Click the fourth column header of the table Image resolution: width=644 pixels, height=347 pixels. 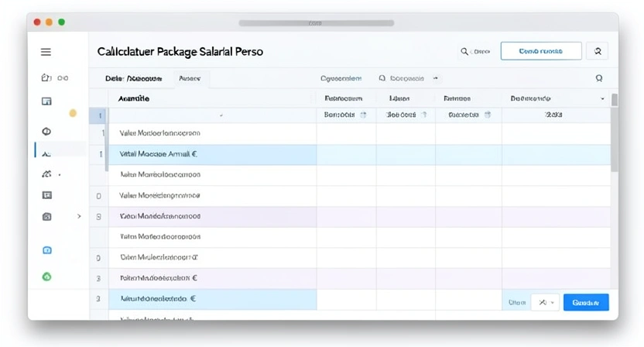[x=457, y=98]
